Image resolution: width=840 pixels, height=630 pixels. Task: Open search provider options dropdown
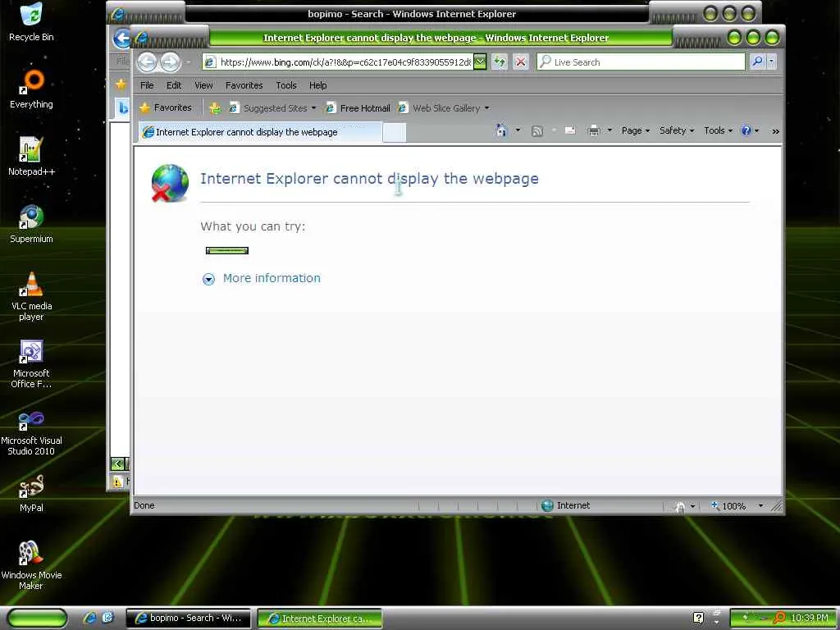coord(771,62)
